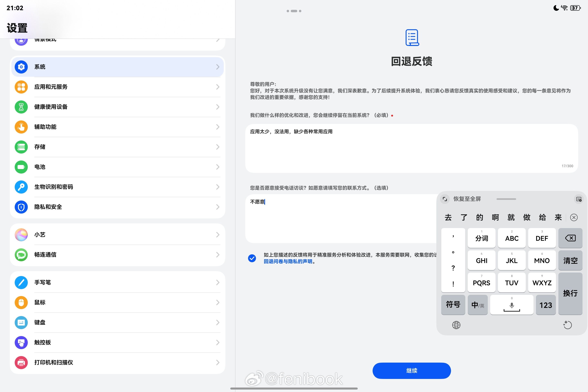Click the backspace key icon on keyboard
The width and height of the screenshot is (588, 392).
[570, 238]
